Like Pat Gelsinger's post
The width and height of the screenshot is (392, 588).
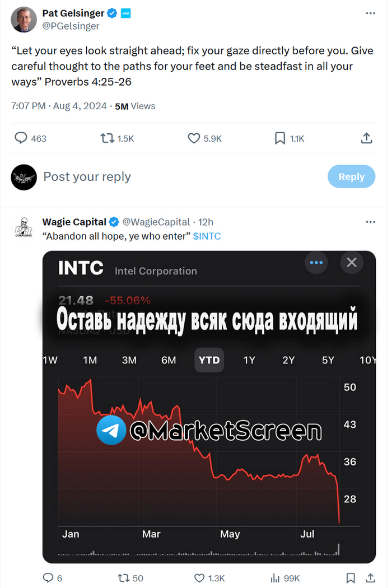pos(194,138)
